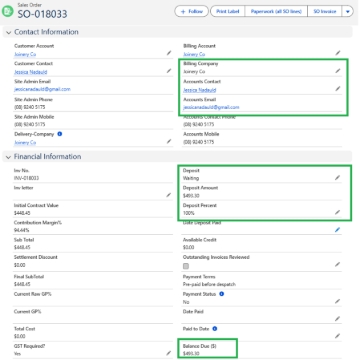The image size is (360, 360).
Task: Edit the Billing Company field pencil
Action: 338,71
